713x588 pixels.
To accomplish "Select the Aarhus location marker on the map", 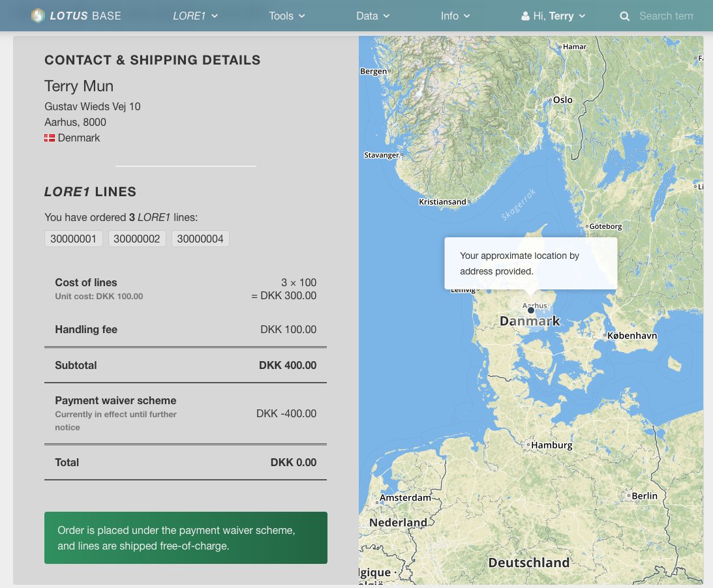I will click(531, 310).
